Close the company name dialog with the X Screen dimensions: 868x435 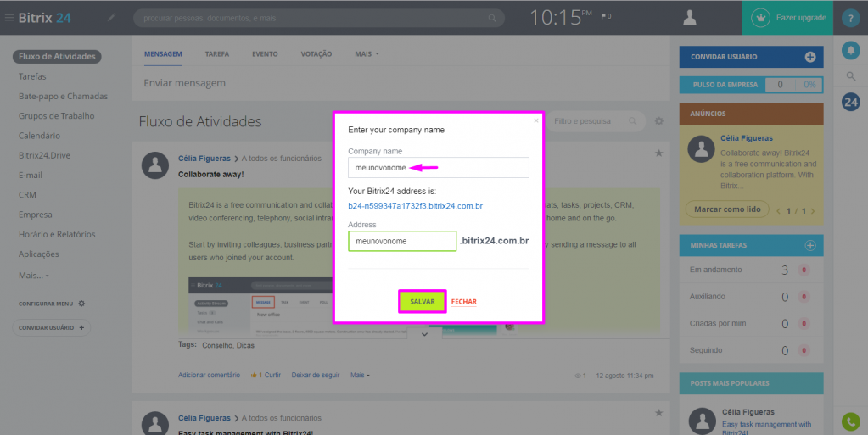click(x=536, y=120)
